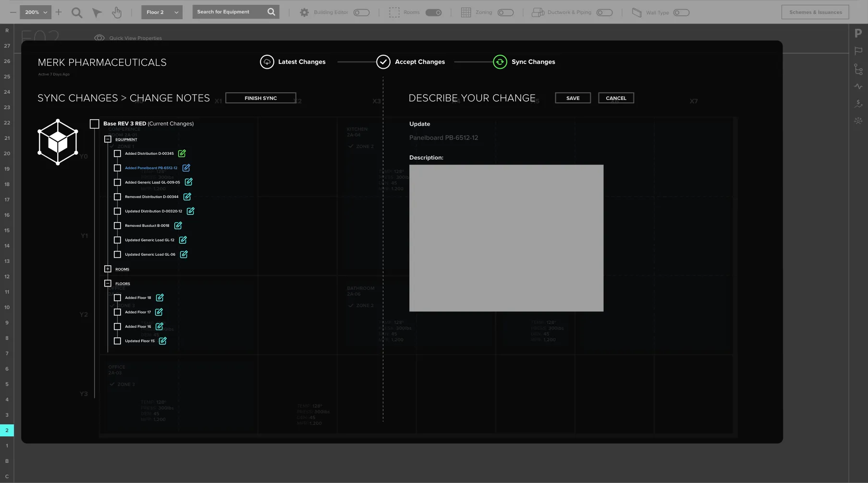
Task: Edit note for Added Panelboard PB-6512-12
Action: tap(186, 168)
